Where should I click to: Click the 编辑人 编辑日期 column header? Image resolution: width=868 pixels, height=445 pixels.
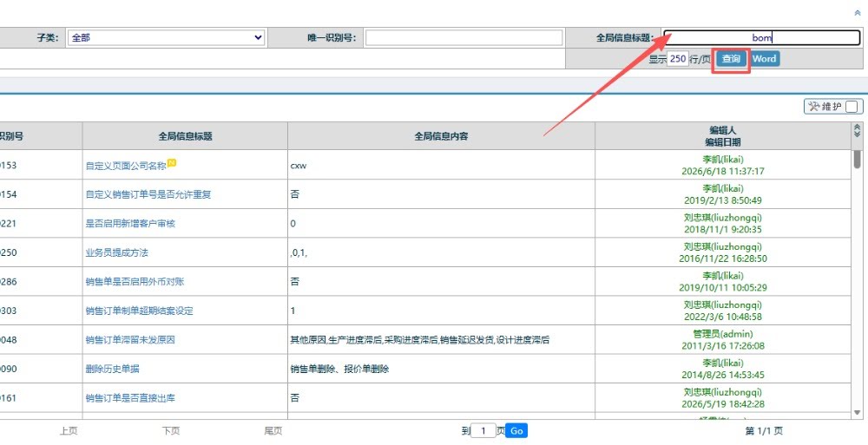tap(723, 136)
